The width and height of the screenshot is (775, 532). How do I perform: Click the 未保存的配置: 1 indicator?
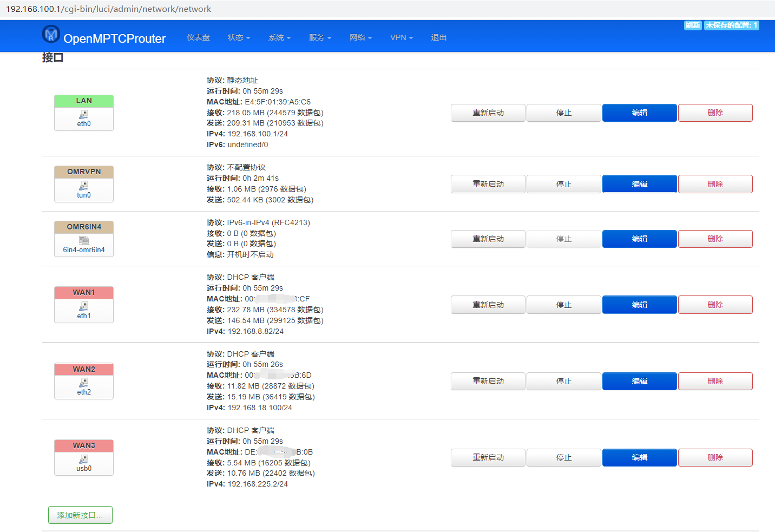pos(732,25)
